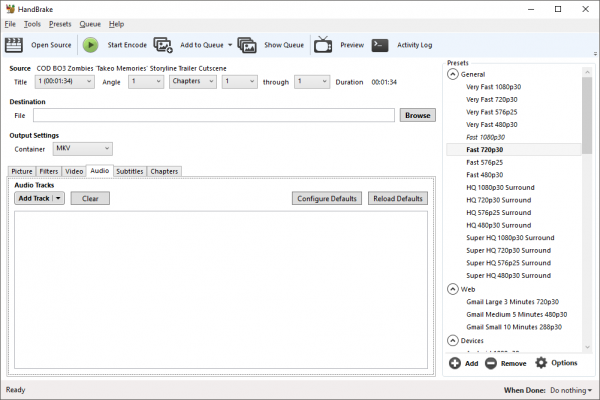Image resolution: width=600 pixels, height=400 pixels.
Task: Click the Add Track button
Action: [34, 198]
